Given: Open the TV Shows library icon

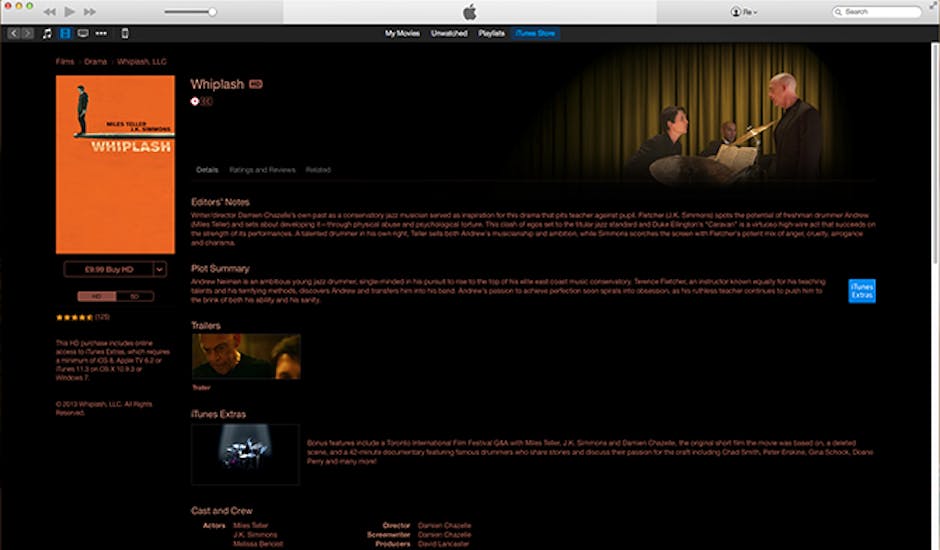Looking at the screenshot, I should tap(83, 33).
